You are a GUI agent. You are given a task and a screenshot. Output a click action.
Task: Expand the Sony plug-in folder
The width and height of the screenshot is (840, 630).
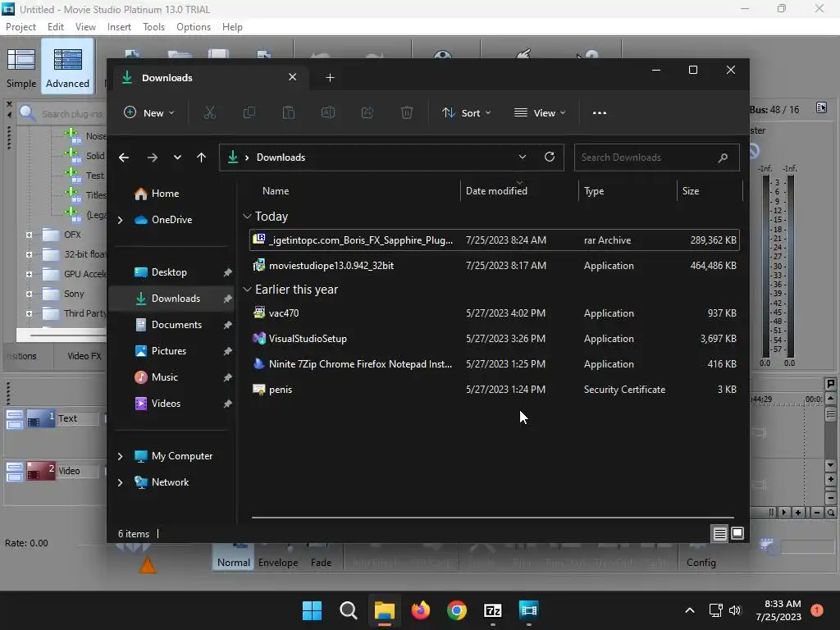point(29,294)
